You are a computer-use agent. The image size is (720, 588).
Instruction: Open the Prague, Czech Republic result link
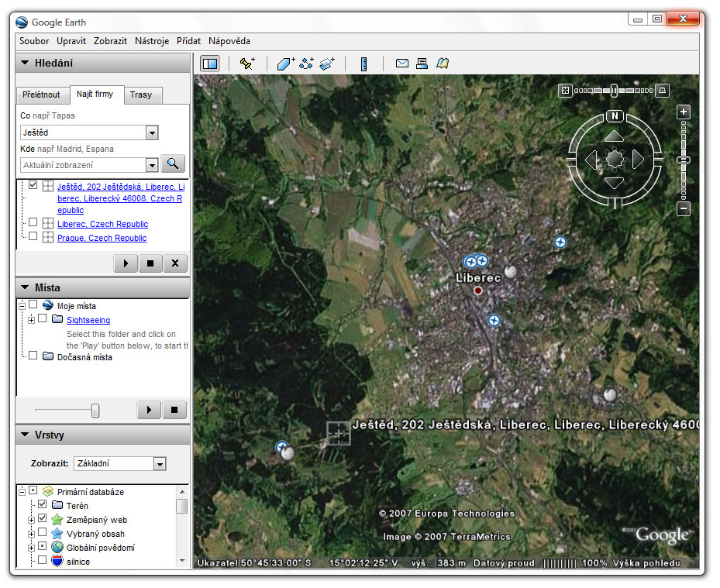(x=102, y=238)
